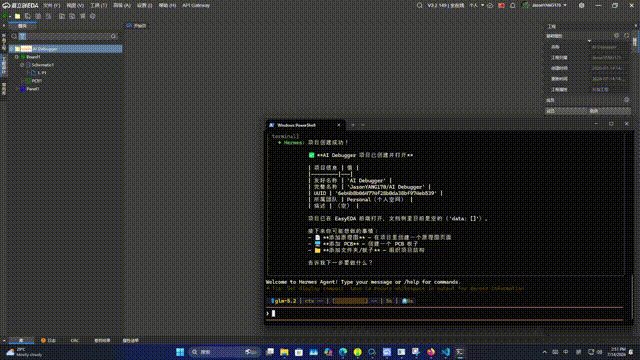
Task: Switch to the 日志 log tab
Action: tap(48, 340)
